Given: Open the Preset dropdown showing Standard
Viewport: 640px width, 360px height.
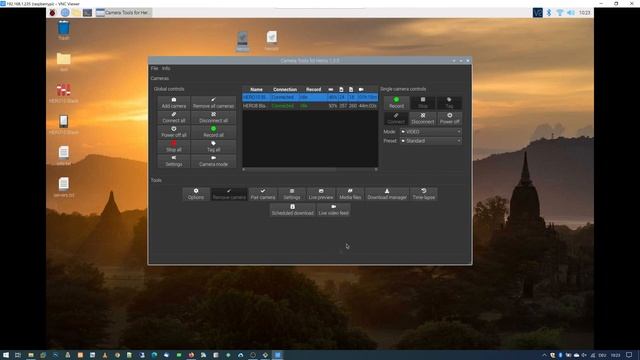Looking at the screenshot, I should pyautogui.click(x=431, y=141).
